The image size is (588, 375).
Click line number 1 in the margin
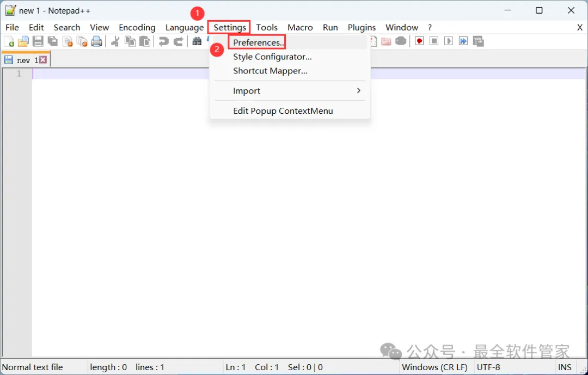(x=19, y=73)
